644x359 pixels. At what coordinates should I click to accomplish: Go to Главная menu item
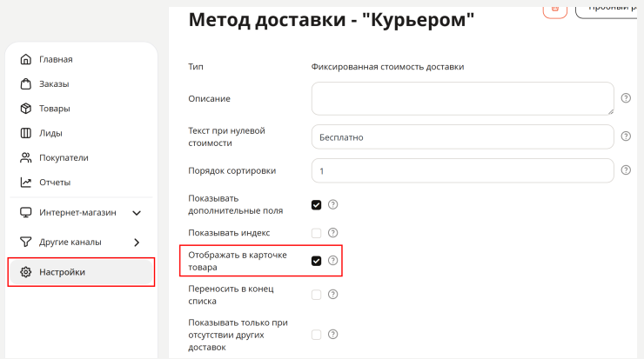pos(81,59)
